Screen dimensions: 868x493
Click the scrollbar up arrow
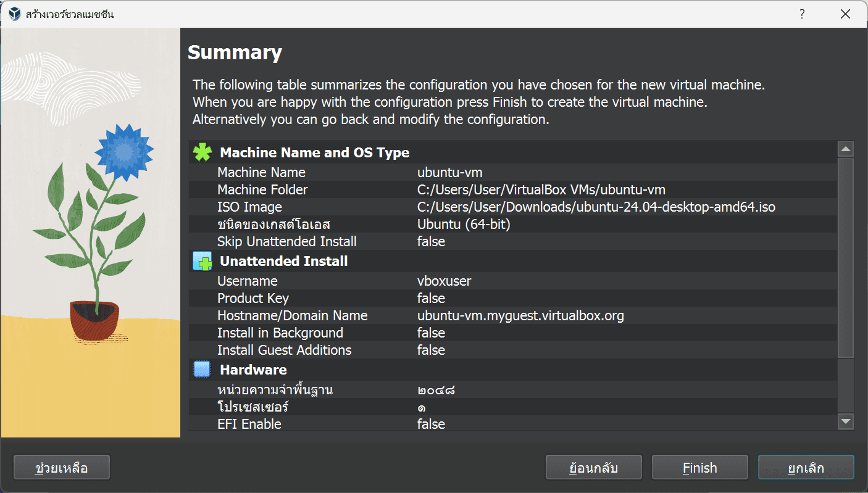(845, 148)
